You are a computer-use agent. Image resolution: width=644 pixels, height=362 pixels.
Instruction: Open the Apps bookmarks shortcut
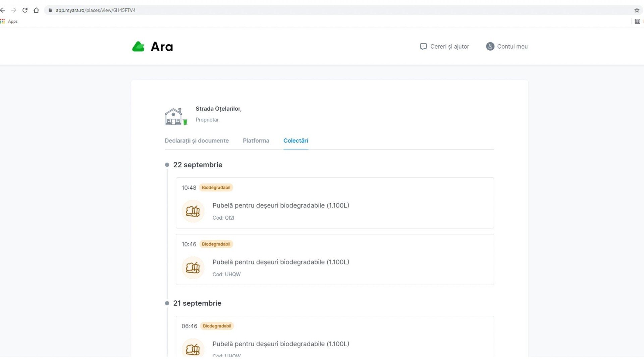pos(9,21)
